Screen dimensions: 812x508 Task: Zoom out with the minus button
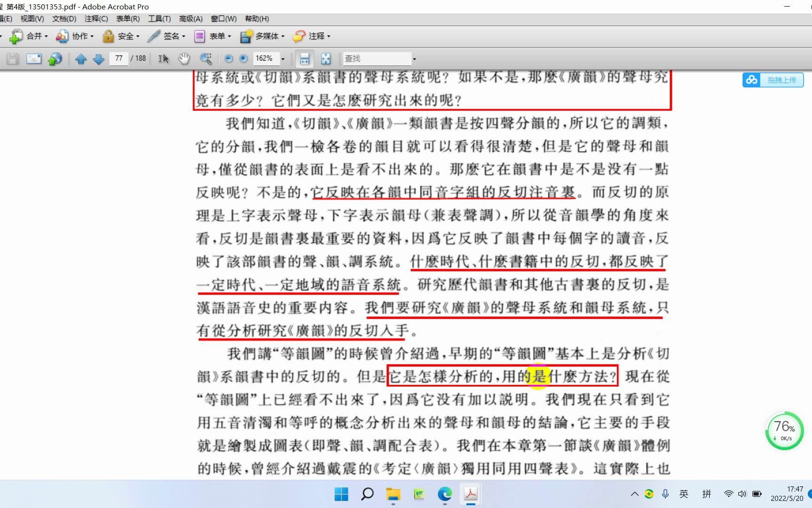tap(228, 59)
